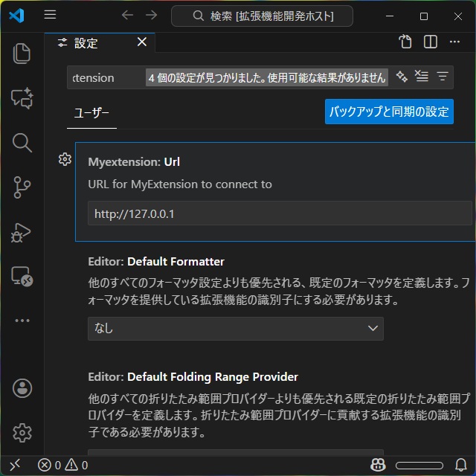Open the settings filter menu
This screenshot has width=476, height=476.
[x=443, y=77]
